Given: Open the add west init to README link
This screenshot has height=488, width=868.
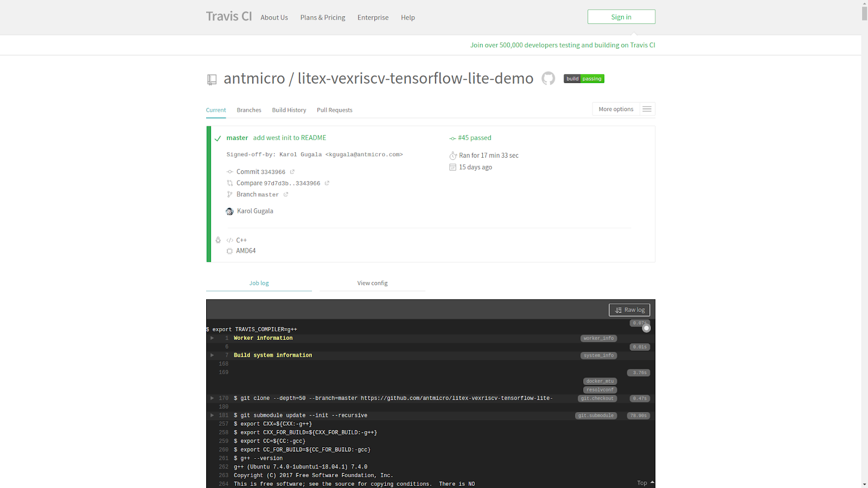Looking at the screenshot, I should tap(290, 138).
